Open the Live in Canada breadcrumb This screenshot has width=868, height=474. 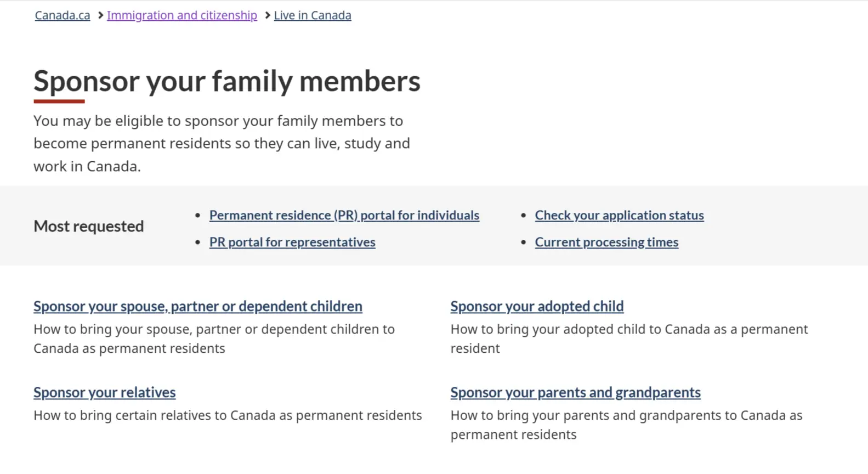click(x=312, y=15)
